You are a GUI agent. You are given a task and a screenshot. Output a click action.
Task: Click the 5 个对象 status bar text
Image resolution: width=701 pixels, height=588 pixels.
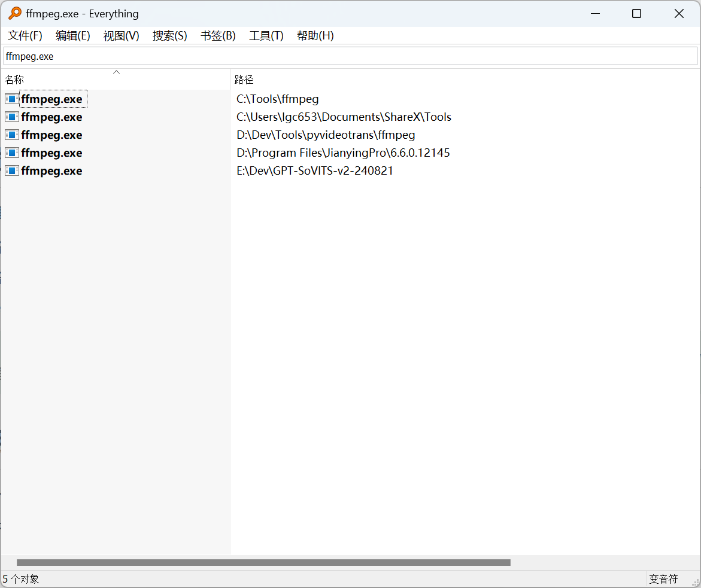pos(21,579)
